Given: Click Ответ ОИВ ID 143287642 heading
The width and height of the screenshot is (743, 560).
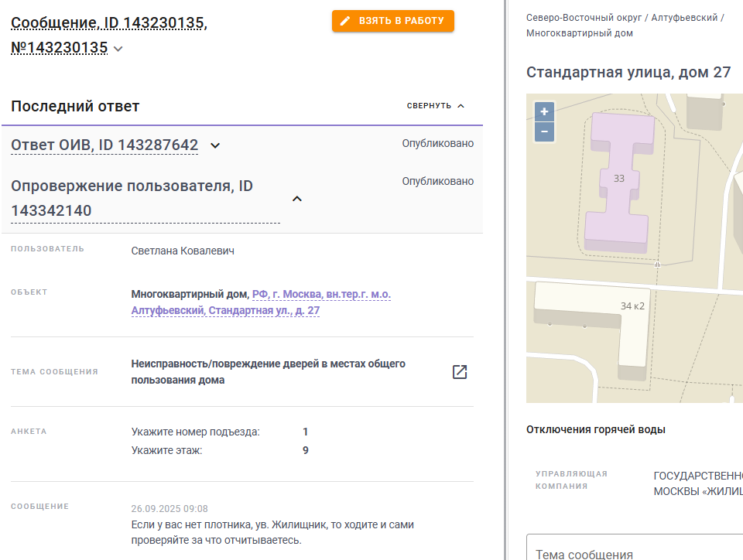Looking at the screenshot, I should (x=104, y=145).
